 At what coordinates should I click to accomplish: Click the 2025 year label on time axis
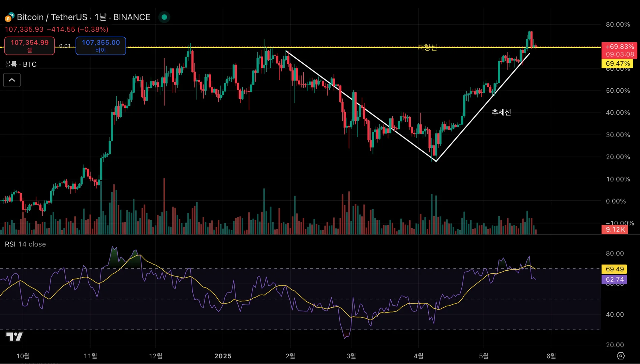click(223, 356)
